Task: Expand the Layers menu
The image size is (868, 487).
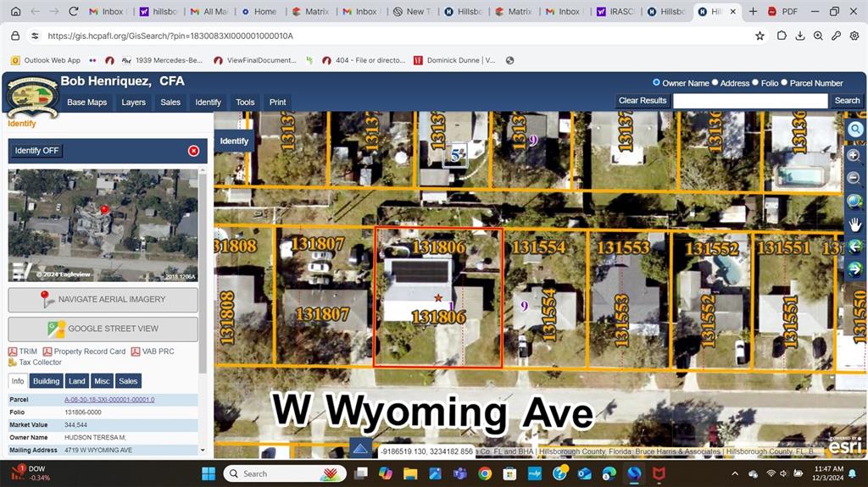Action: (x=133, y=102)
